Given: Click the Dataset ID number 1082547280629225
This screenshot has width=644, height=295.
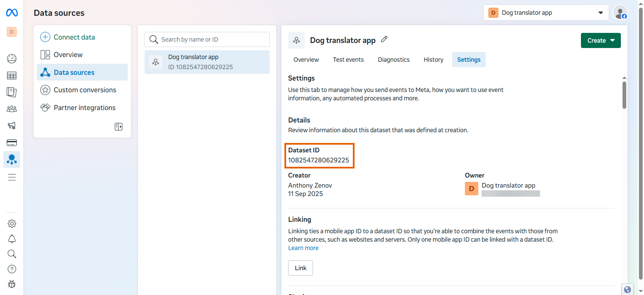Looking at the screenshot, I should pos(319,160).
